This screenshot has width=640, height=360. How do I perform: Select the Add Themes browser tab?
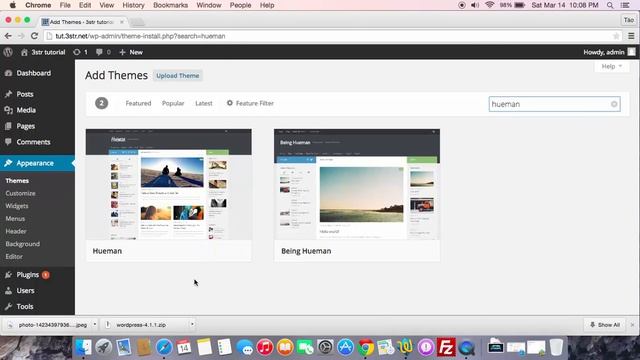pyautogui.click(x=82, y=22)
